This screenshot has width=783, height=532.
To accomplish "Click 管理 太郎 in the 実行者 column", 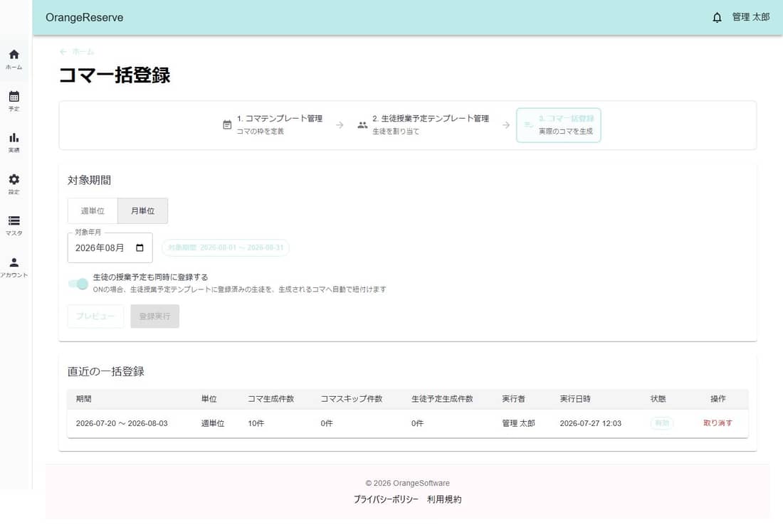I will point(518,423).
